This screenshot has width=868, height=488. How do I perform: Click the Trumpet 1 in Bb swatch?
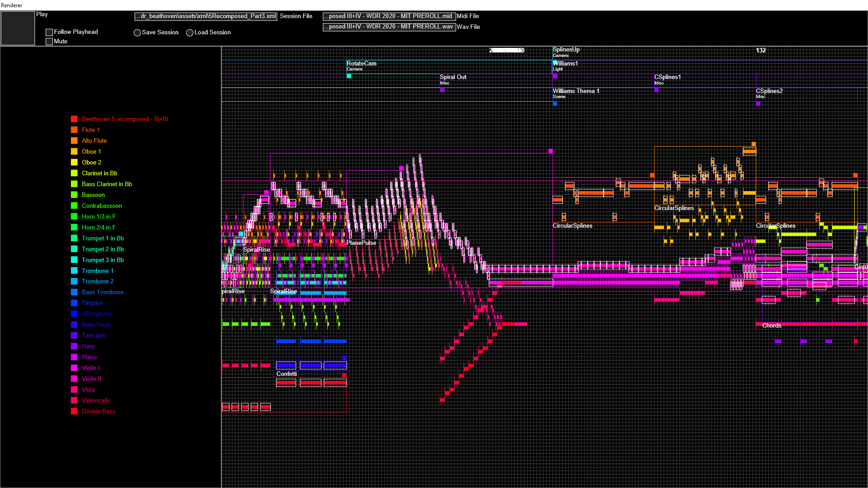coord(74,238)
